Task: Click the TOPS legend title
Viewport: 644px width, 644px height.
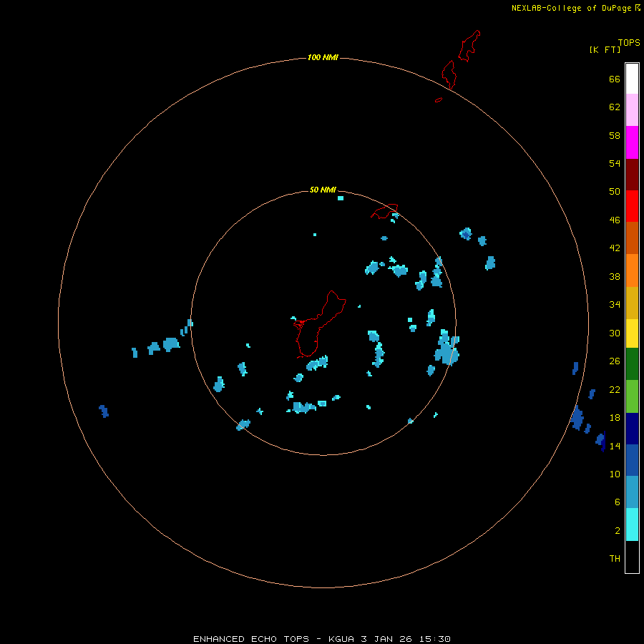Action: pyautogui.click(x=629, y=43)
